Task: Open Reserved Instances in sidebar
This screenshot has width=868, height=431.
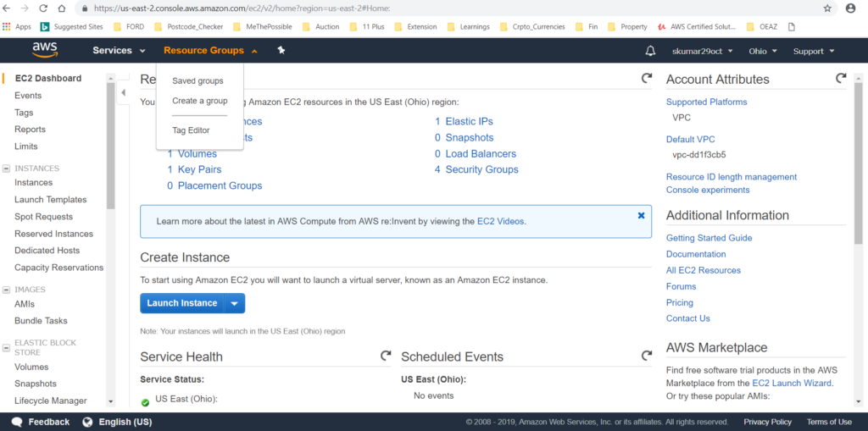Action: point(53,234)
